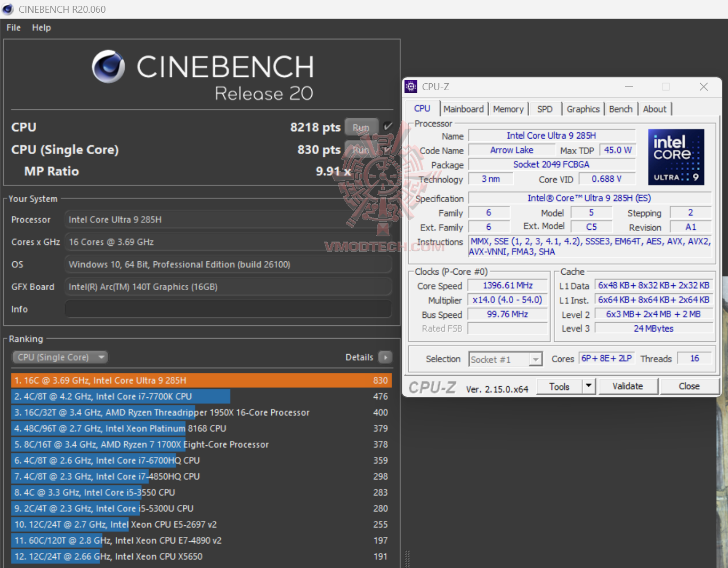Click the Cores value 6P + 8E + 2LP
Viewport: 728px width, 568px height.
pyautogui.click(x=606, y=358)
